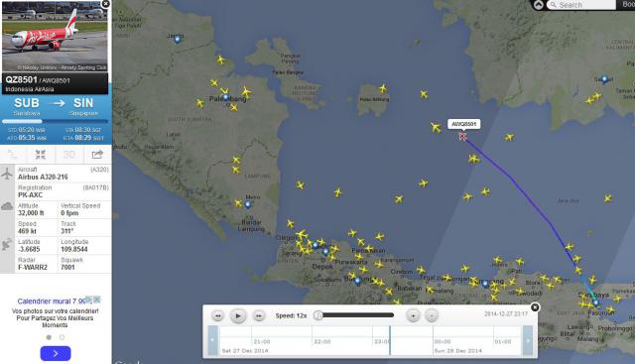Select the first ad carousel dot
The width and height of the screenshot is (635, 364).
pos(49,337)
